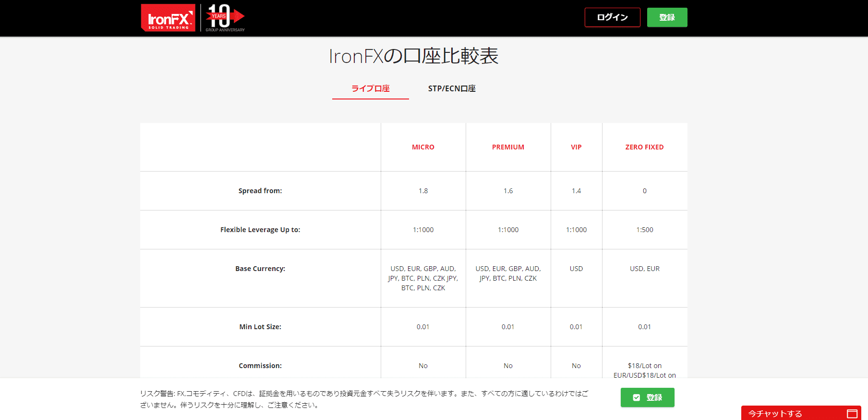Click the IronFX logo in header
The height and width of the screenshot is (420, 868).
pos(168,18)
